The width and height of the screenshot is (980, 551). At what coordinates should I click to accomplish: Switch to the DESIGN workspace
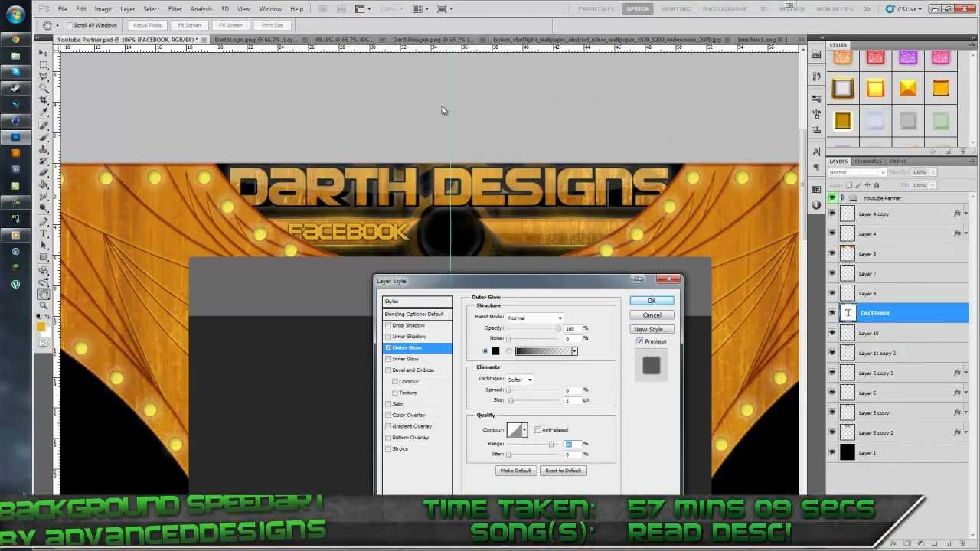click(x=637, y=9)
